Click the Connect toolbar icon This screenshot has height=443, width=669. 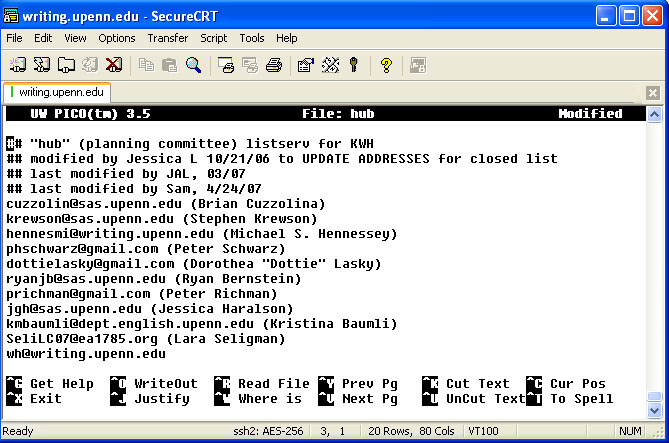[x=18, y=65]
